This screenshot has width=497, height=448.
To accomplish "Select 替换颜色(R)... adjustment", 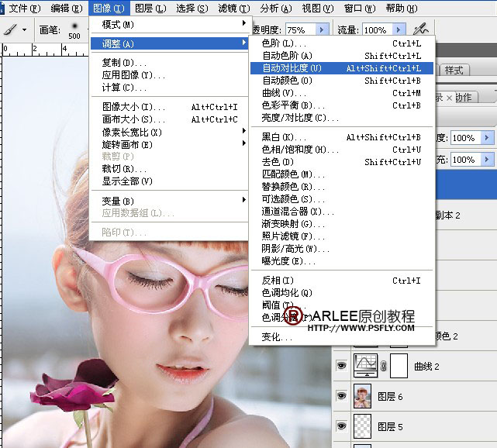I will [x=342, y=187].
